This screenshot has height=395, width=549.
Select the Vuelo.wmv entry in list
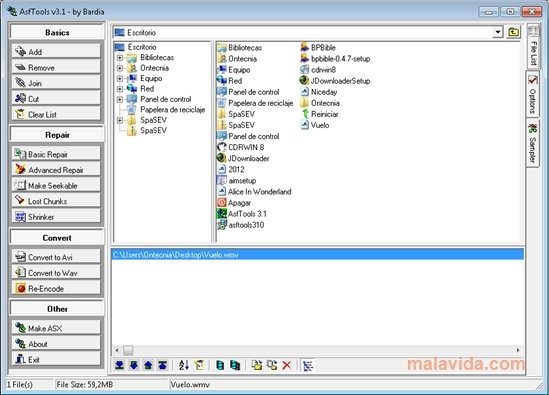click(318, 255)
